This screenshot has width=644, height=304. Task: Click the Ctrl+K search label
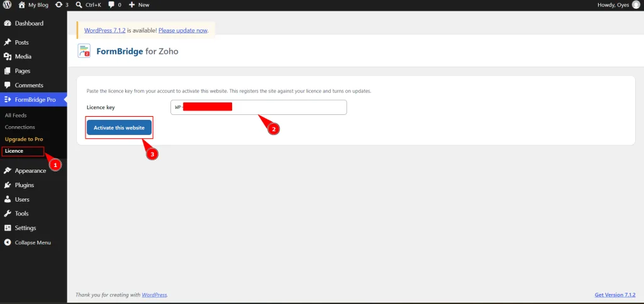[x=93, y=5]
